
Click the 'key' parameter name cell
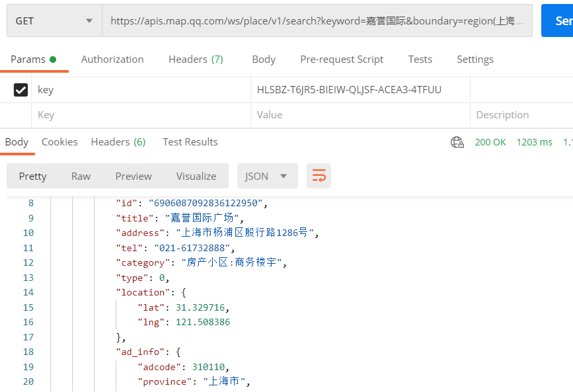pyautogui.click(x=141, y=90)
